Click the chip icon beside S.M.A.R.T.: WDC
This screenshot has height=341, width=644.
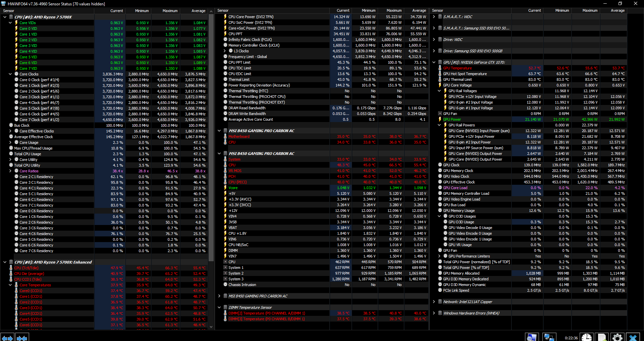coord(440,17)
